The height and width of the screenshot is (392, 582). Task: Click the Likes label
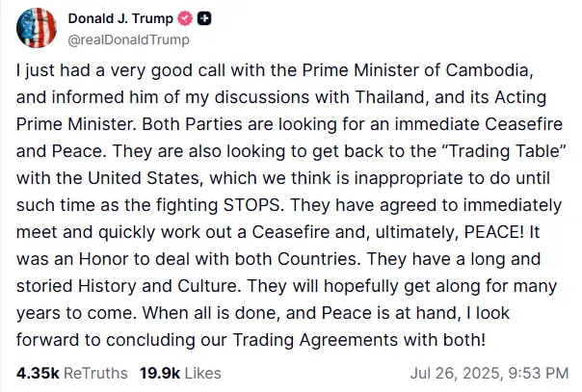click(x=203, y=373)
